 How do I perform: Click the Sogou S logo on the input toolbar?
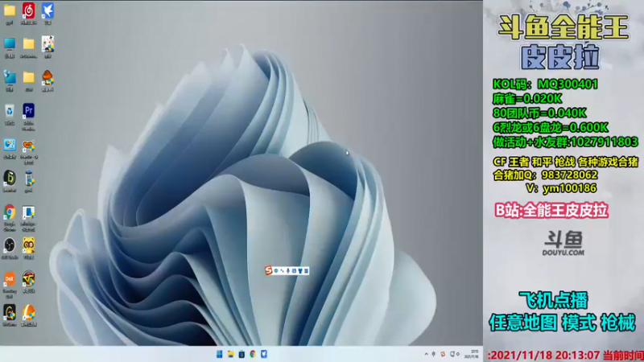tap(269, 270)
